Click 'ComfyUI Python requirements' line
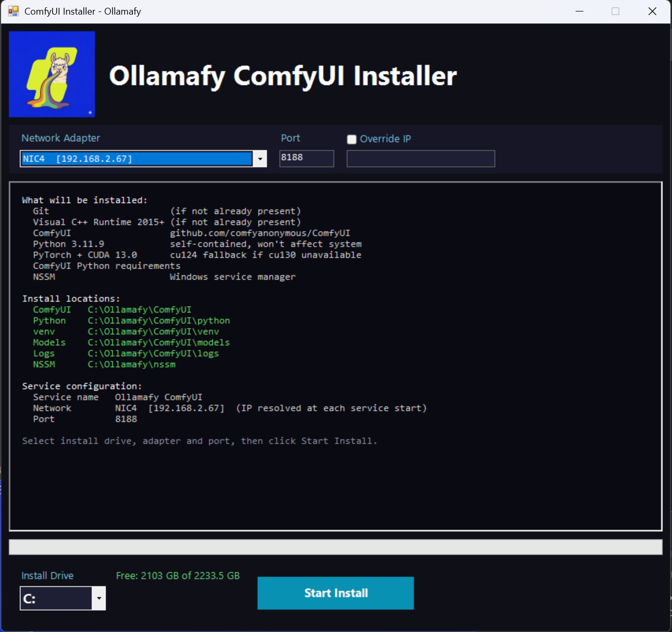This screenshot has height=632, width=672. (x=107, y=266)
